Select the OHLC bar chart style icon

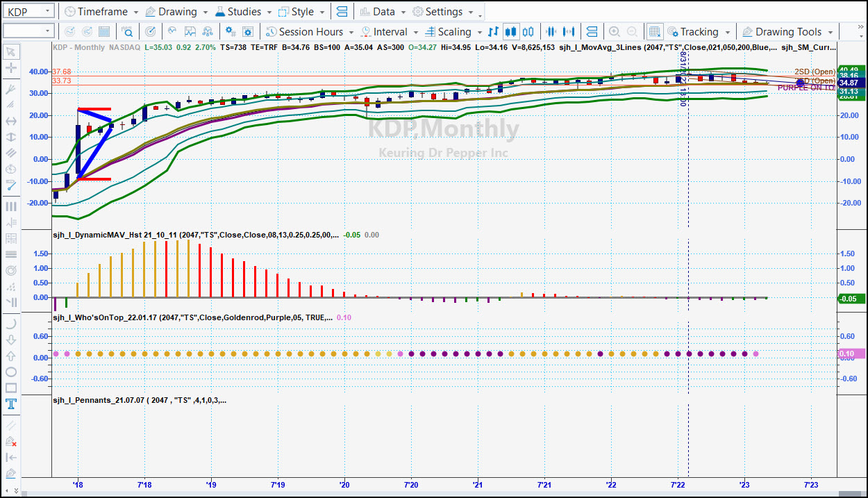tap(494, 31)
